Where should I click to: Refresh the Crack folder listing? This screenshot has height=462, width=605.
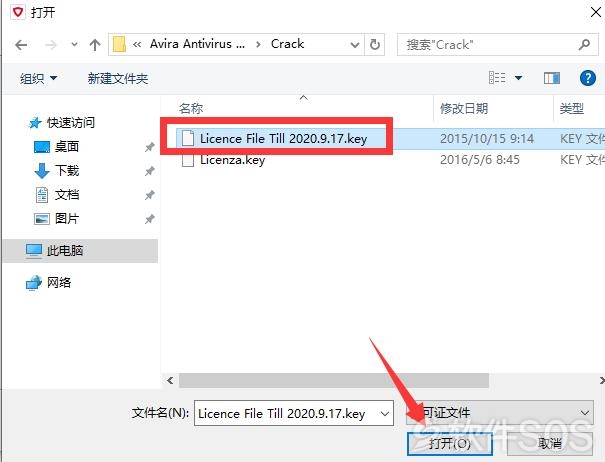tap(374, 45)
